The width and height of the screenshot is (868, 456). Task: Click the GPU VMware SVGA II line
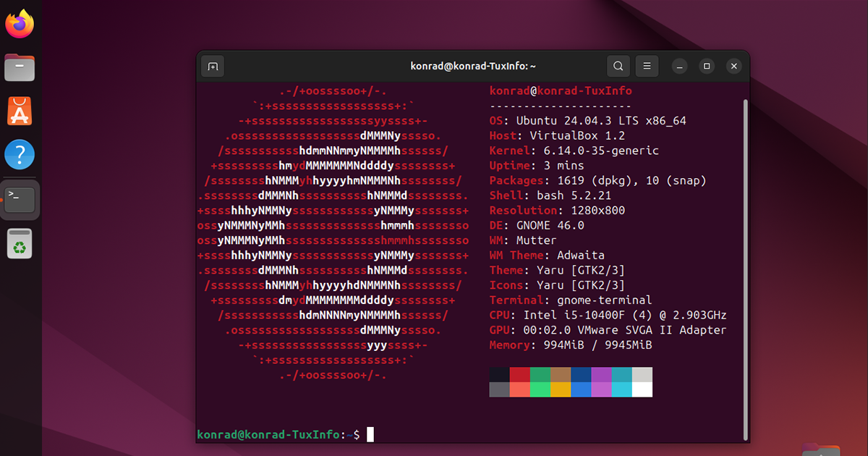608,330
